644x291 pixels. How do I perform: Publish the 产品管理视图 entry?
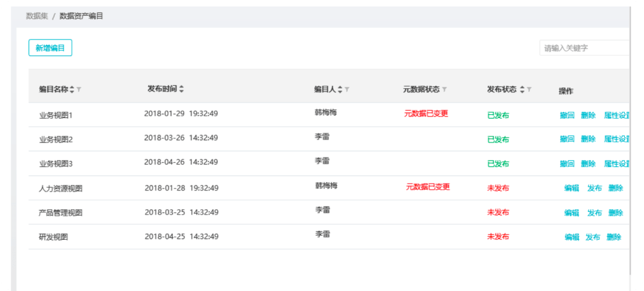click(595, 212)
